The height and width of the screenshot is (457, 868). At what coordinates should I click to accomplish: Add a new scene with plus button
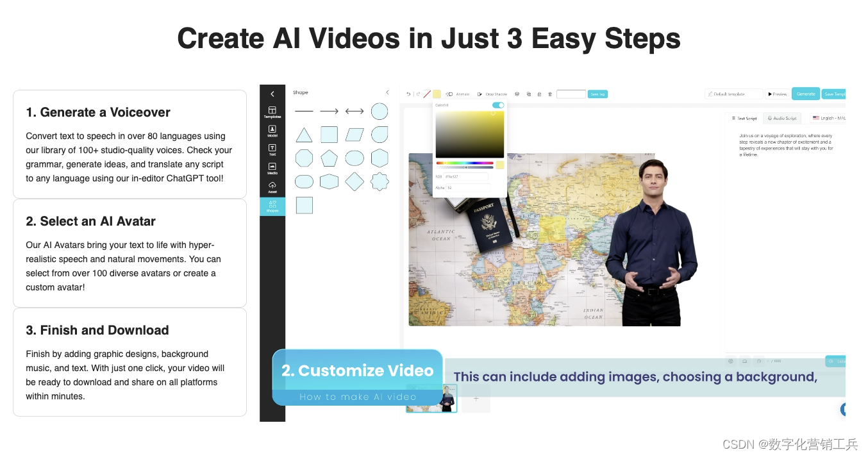click(476, 399)
